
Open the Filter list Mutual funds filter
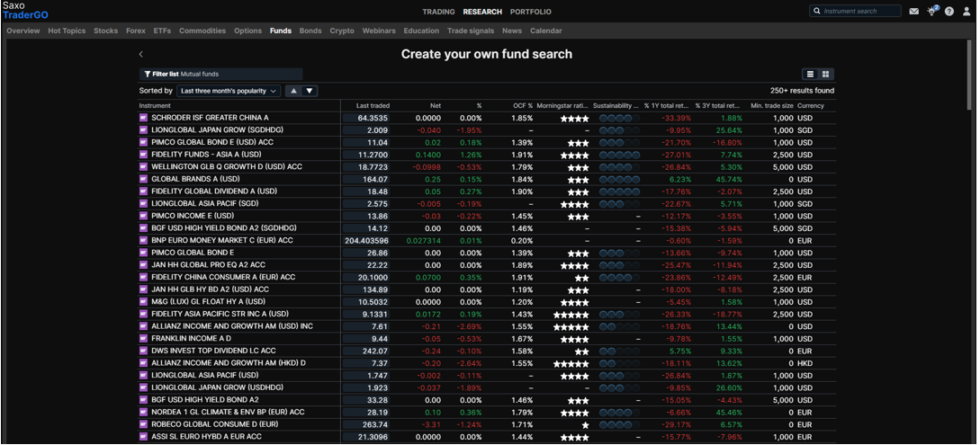(220, 74)
